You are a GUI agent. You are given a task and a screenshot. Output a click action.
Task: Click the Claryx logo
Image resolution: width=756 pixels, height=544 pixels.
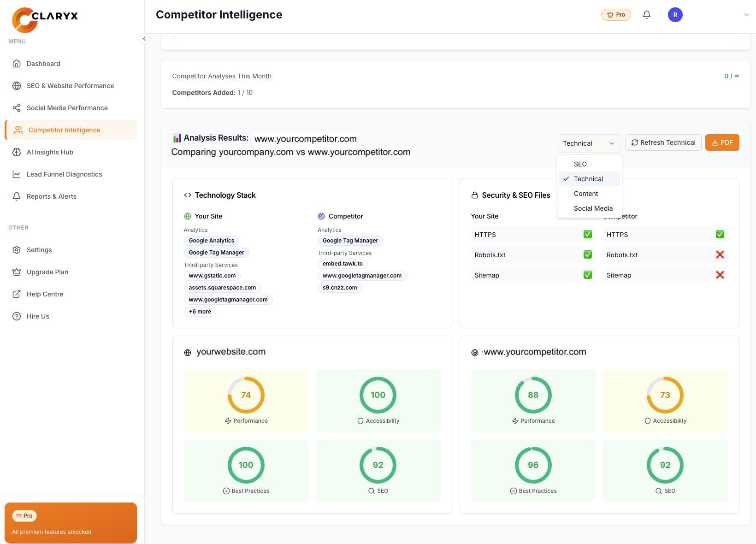click(45, 20)
